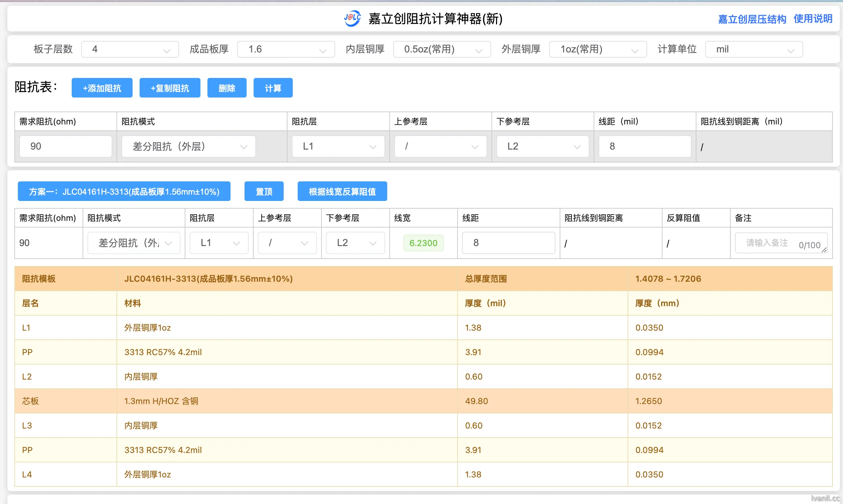The width and height of the screenshot is (843, 504).
Task: Open the 外层铜厚 dropdown showing 1oz
Action: [x=598, y=49]
